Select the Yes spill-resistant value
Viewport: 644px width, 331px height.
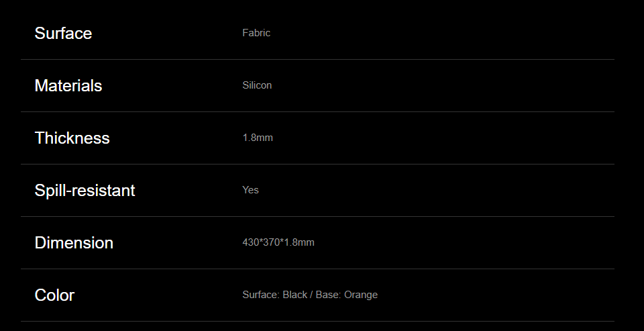(250, 190)
